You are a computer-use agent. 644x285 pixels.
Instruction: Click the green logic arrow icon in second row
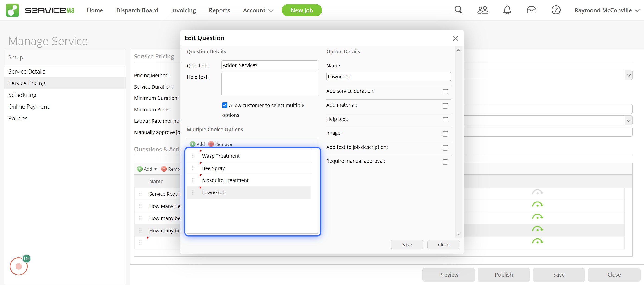(537, 205)
